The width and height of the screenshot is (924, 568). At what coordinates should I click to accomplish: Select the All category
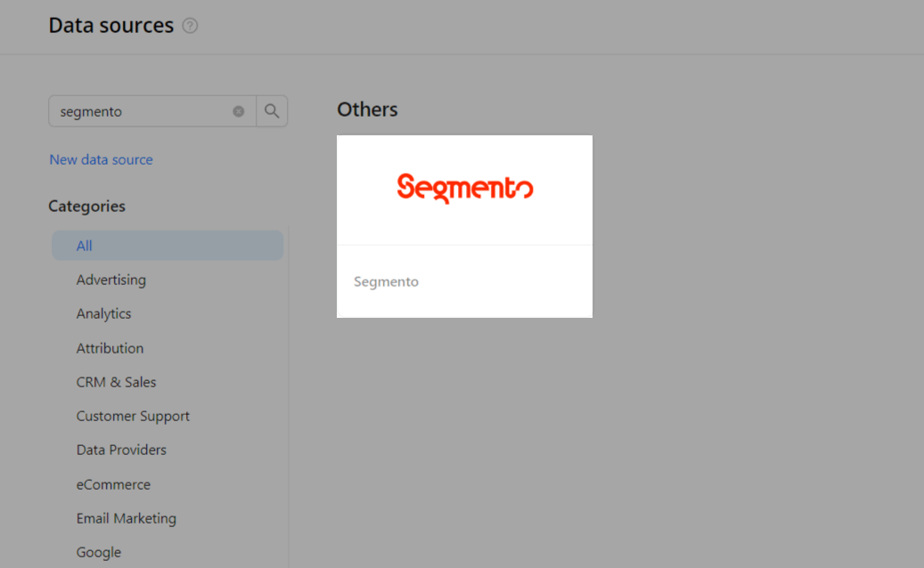tap(168, 246)
